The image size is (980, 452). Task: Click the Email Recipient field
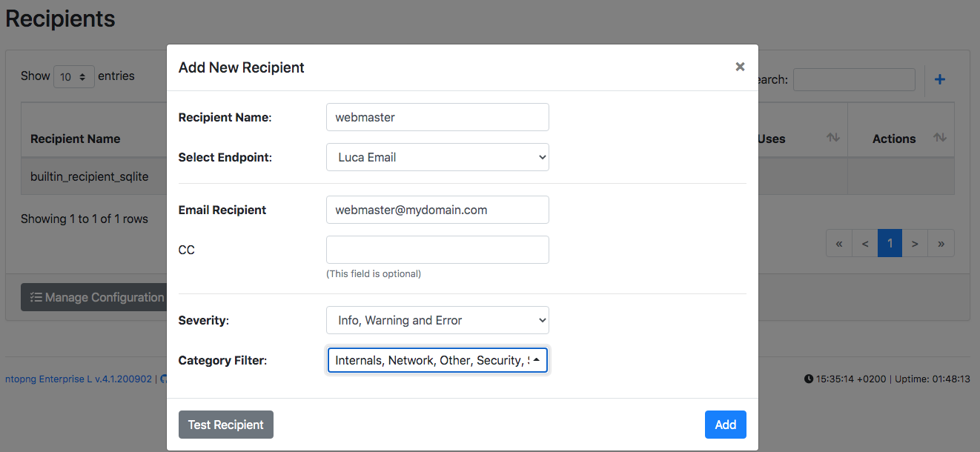click(437, 210)
